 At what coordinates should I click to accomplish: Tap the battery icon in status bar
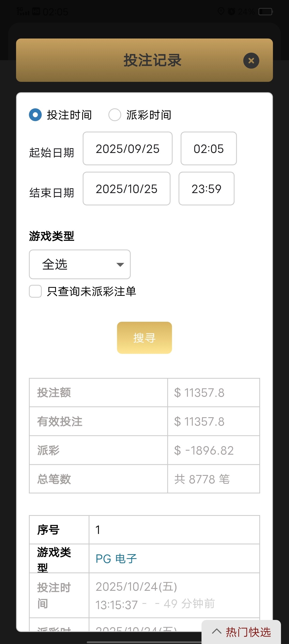[265, 12]
